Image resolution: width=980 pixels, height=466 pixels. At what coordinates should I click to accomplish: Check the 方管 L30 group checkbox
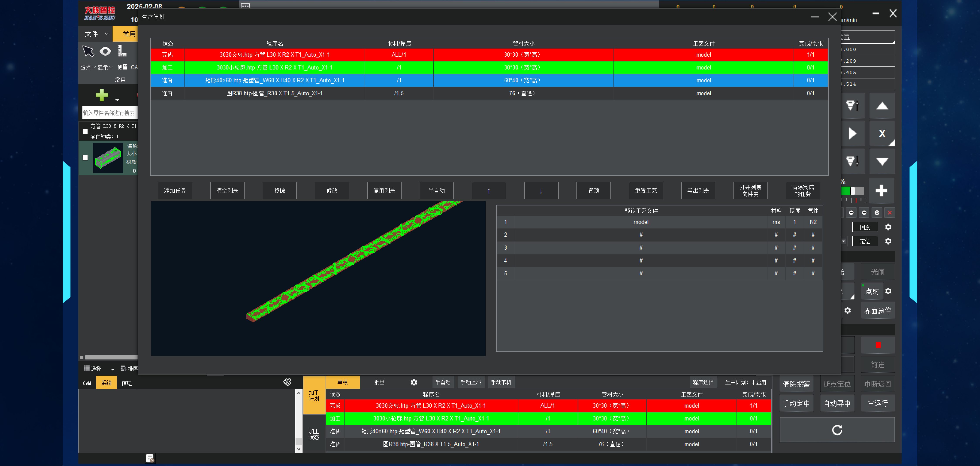85,131
